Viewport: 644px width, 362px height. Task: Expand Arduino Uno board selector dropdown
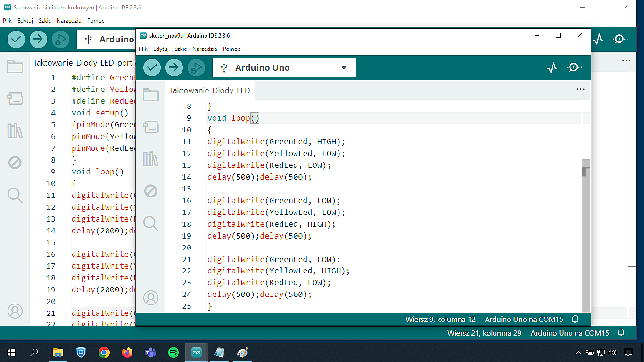pos(344,67)
